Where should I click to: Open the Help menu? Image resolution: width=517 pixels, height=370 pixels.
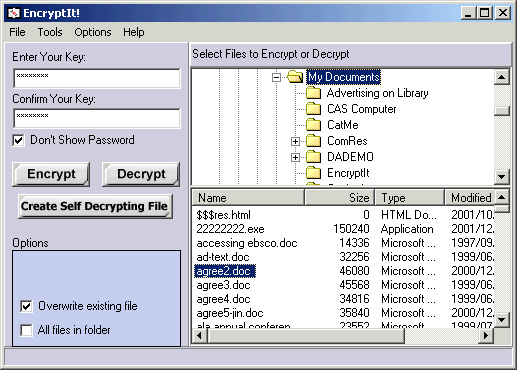click(x=134, y=32)
